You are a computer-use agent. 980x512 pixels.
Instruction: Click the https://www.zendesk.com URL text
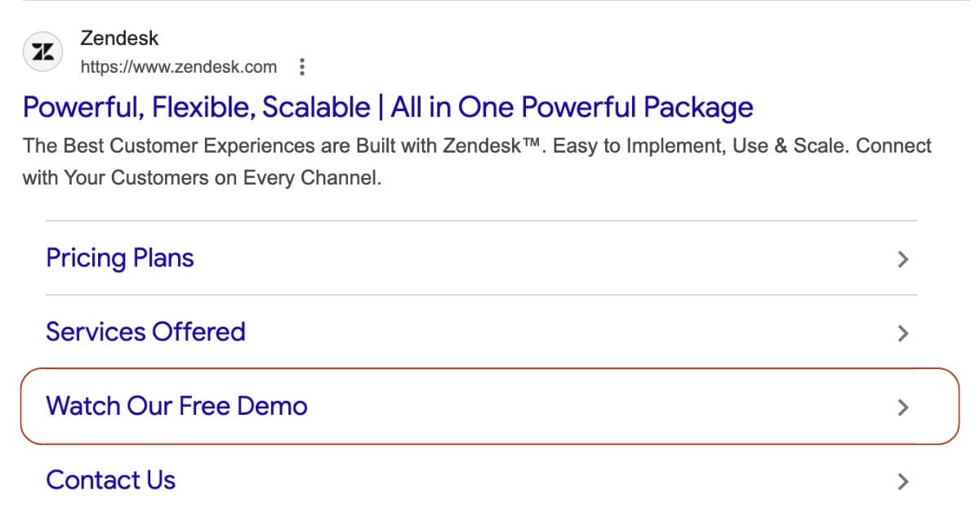coord(179,67)
